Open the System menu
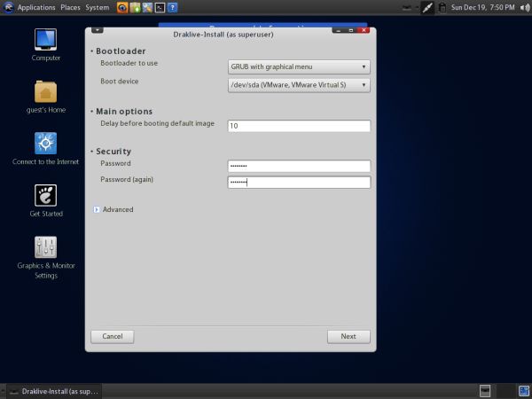 click(97, 7)
